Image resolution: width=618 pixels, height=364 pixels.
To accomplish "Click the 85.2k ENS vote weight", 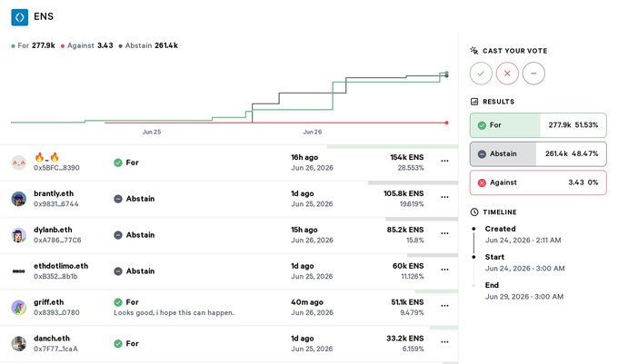I will [x=405, y=230].
